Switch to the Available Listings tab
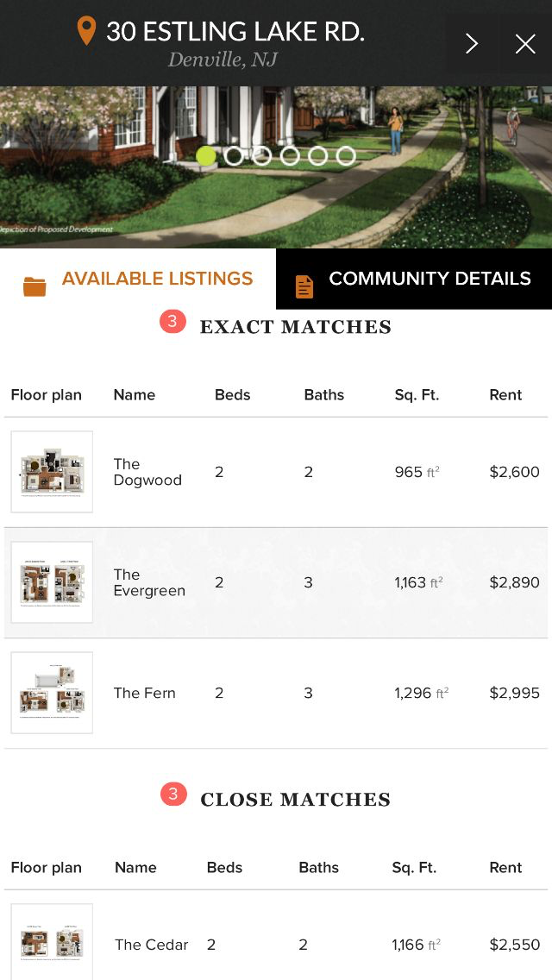This screenshot has width=552, height=980. (157, 279)
